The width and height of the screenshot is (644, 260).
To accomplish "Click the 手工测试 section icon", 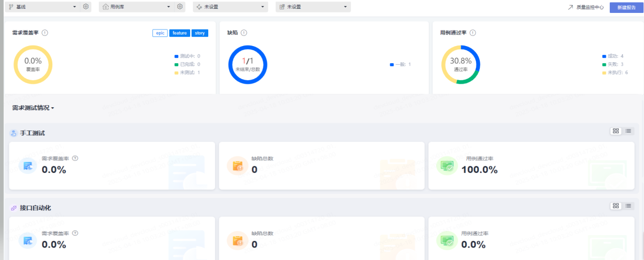I will click(x=14, y=133).
